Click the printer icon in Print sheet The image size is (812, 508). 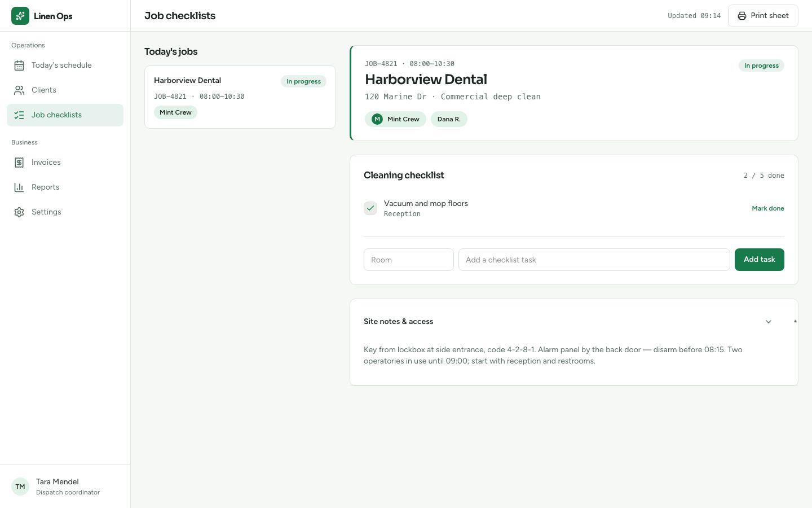[x=742, y=16]
